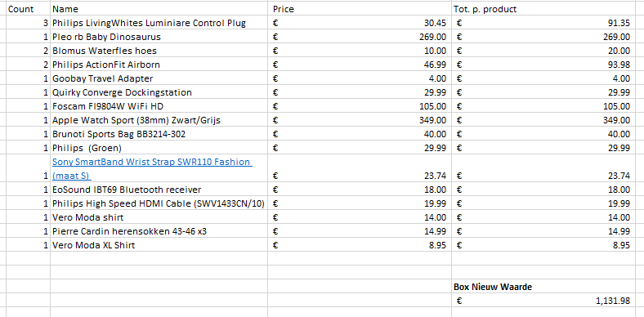Select the 349.00 price cell
This screenshot has height=317, width=644.
coord(360,120)
